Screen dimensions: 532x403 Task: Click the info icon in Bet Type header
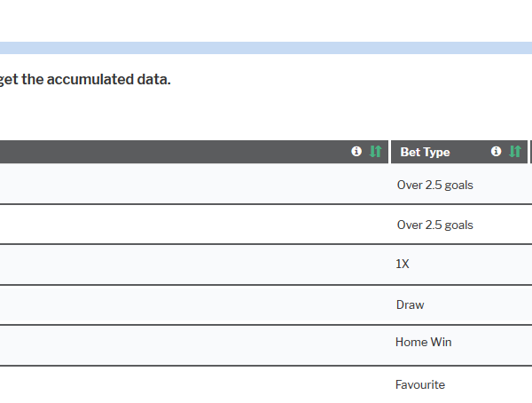click(496, 151)
